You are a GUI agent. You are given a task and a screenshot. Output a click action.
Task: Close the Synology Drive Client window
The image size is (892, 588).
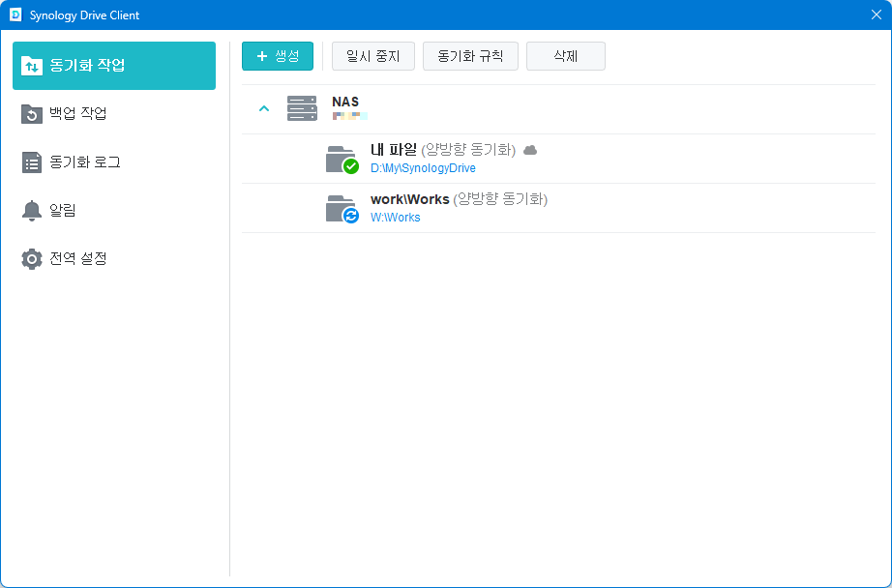coord(877,15)
